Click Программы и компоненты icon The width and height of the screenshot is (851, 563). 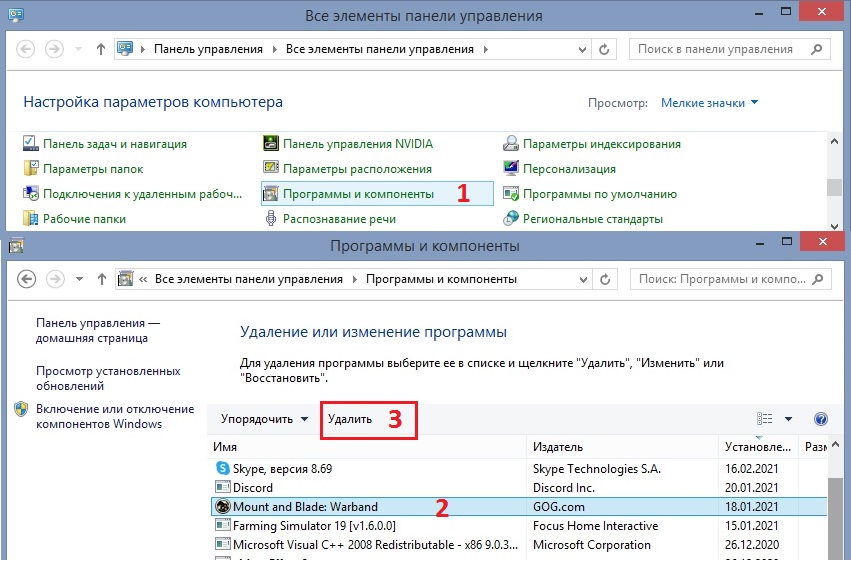[x=270, y=194]
